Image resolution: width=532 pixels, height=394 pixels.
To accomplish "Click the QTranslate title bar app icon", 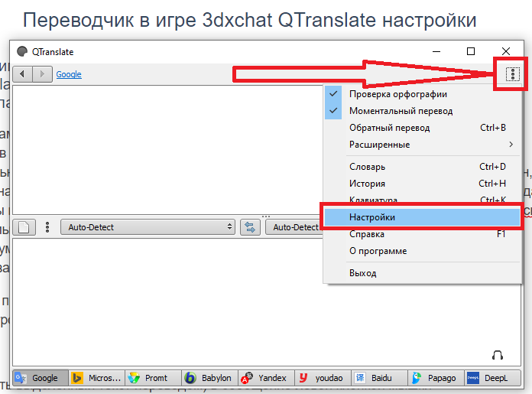I will [22, 51].
